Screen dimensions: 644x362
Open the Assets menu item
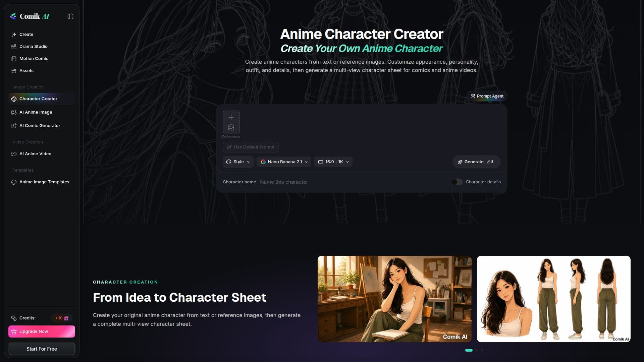point(42,71)
